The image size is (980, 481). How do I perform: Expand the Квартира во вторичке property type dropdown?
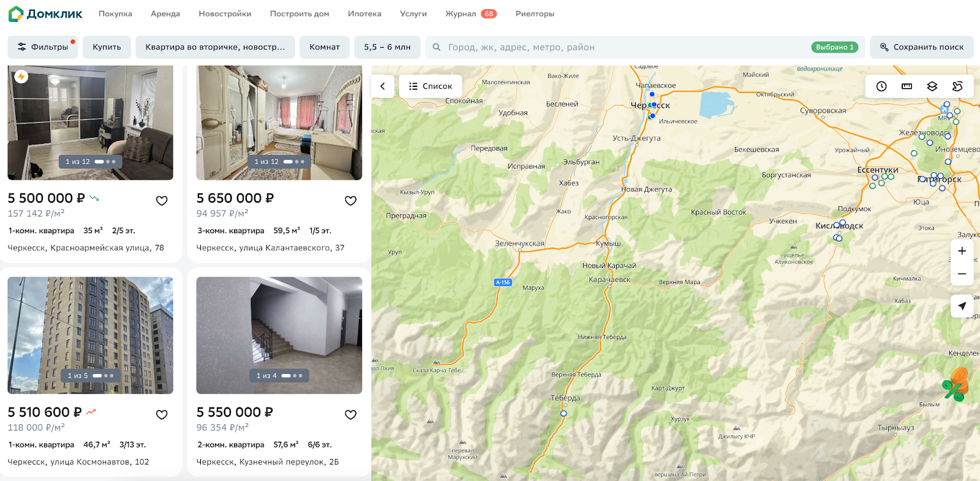[x=215, y=47]
